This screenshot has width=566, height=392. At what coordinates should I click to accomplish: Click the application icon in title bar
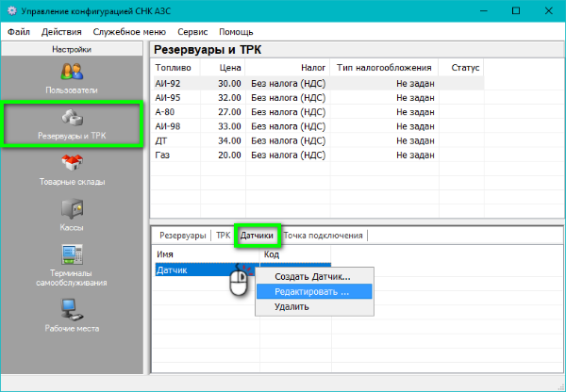pyautogui.click(x=11, y=11)
